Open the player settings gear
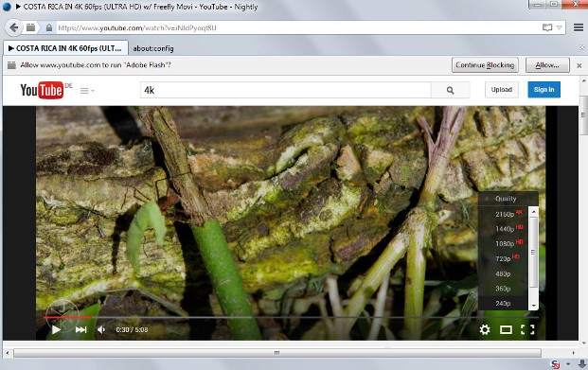Image resolution: width=588 pixels, height=370 pixels. [x=485, y=329]
